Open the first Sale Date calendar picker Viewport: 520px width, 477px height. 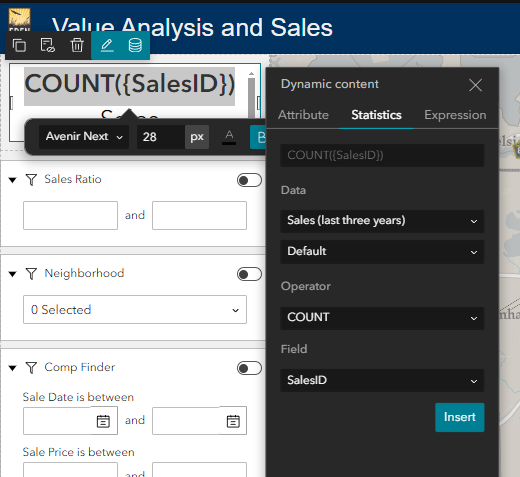[x=103, y=421]
